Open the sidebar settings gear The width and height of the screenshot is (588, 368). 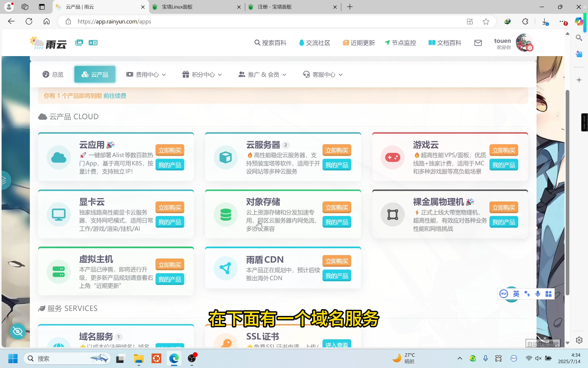coord(579,340)
